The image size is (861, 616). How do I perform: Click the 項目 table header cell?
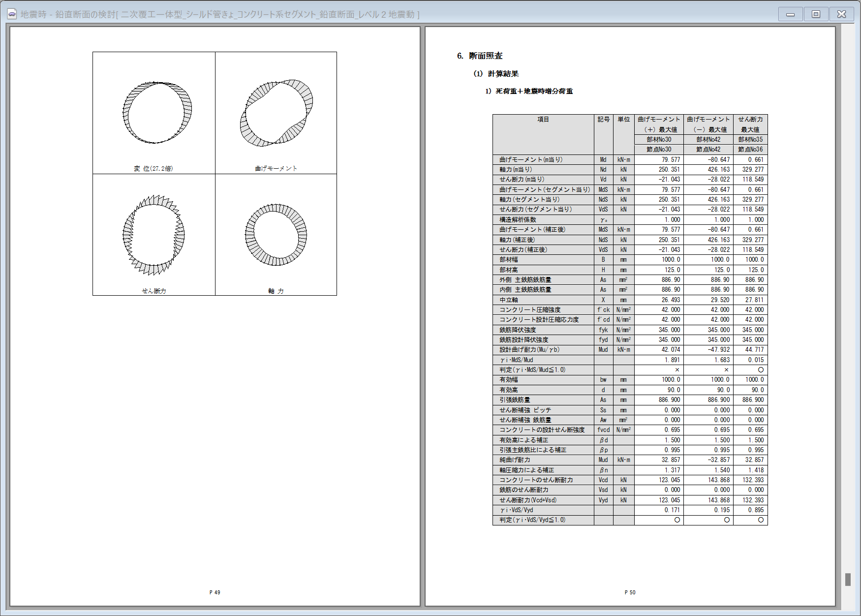pyautogui.click(x=543, y=120)
